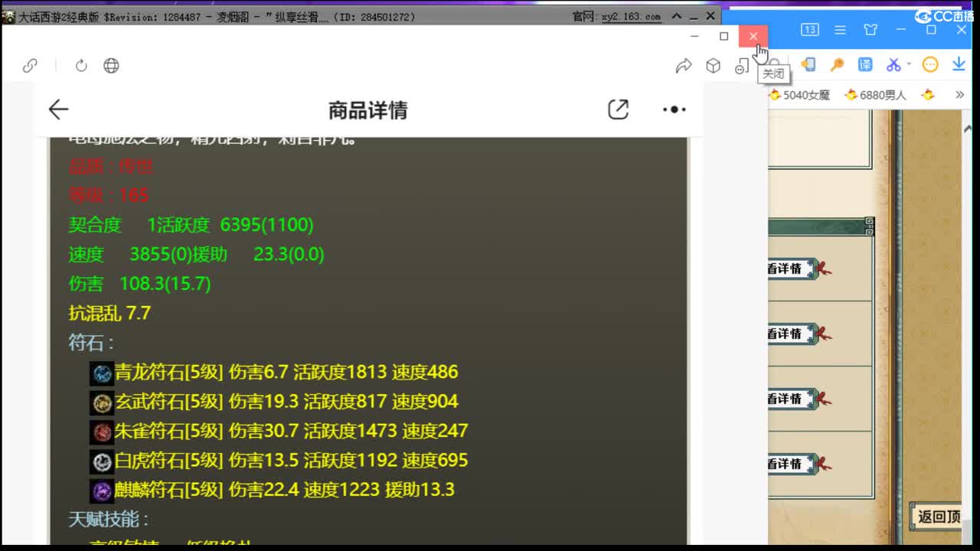Open the share icon beside the 商品详情 title
This screenshot has height=551, width=980.
coord(618,109)
